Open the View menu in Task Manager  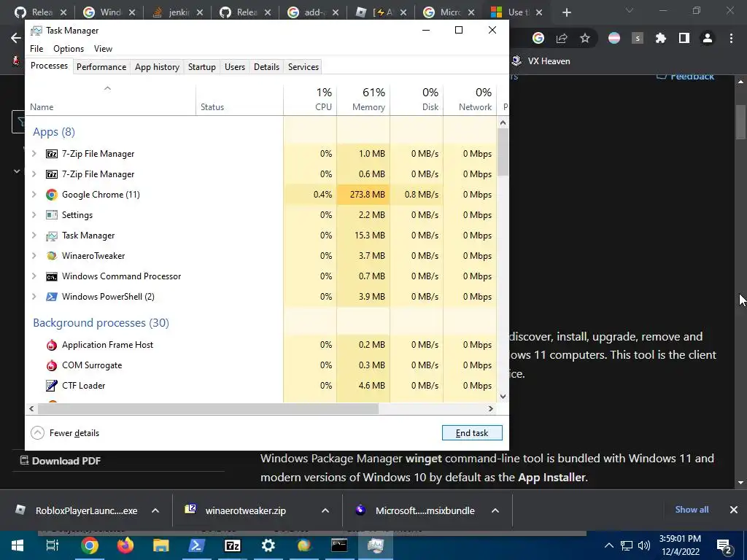pos(103,49)
